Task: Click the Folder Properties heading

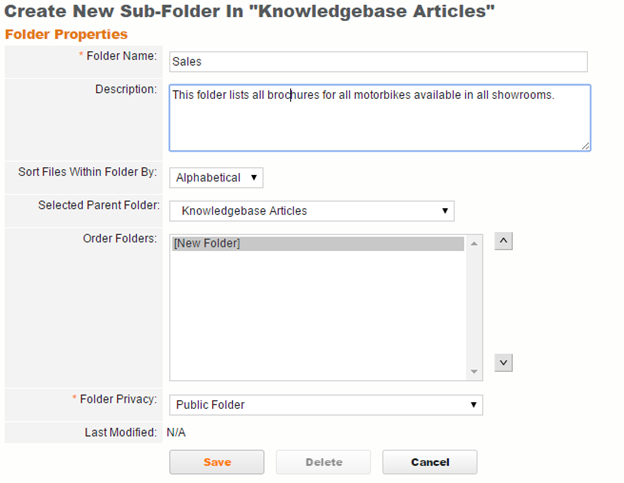Action: 66,34
